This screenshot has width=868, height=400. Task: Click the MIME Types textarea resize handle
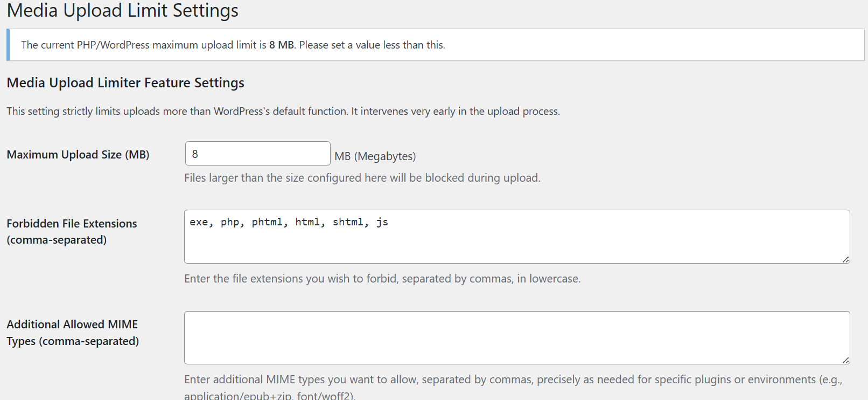click(x=846, y=360)
